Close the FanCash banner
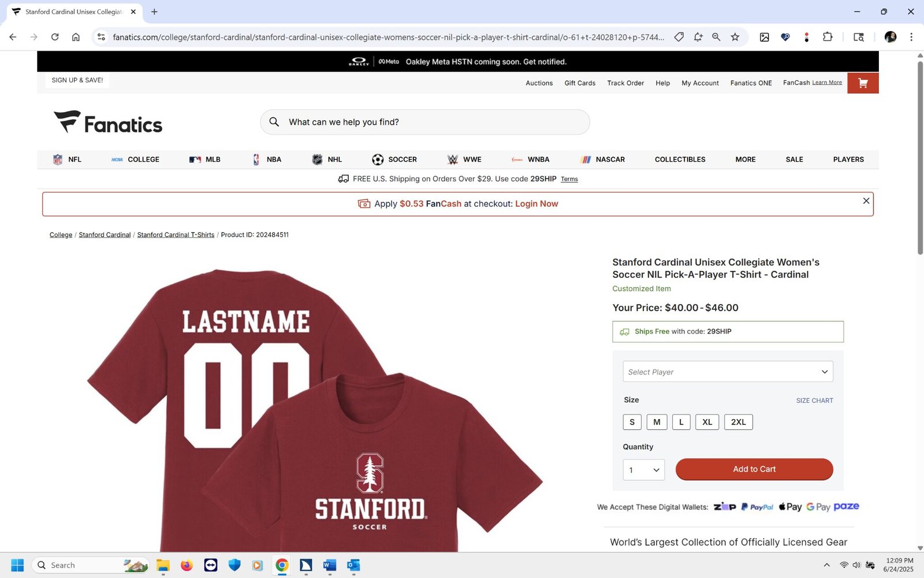924x578 pixels. click(x=866, y=201)
